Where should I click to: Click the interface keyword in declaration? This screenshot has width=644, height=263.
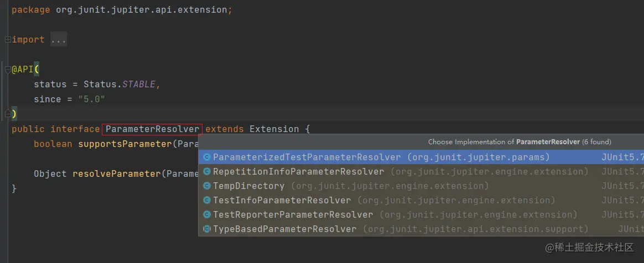point(75,129)
